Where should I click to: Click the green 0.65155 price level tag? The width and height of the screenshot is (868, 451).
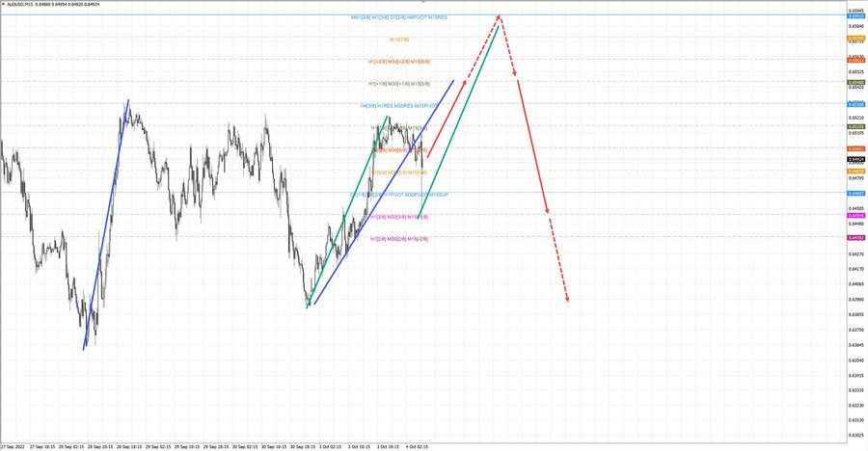(856, 126)
